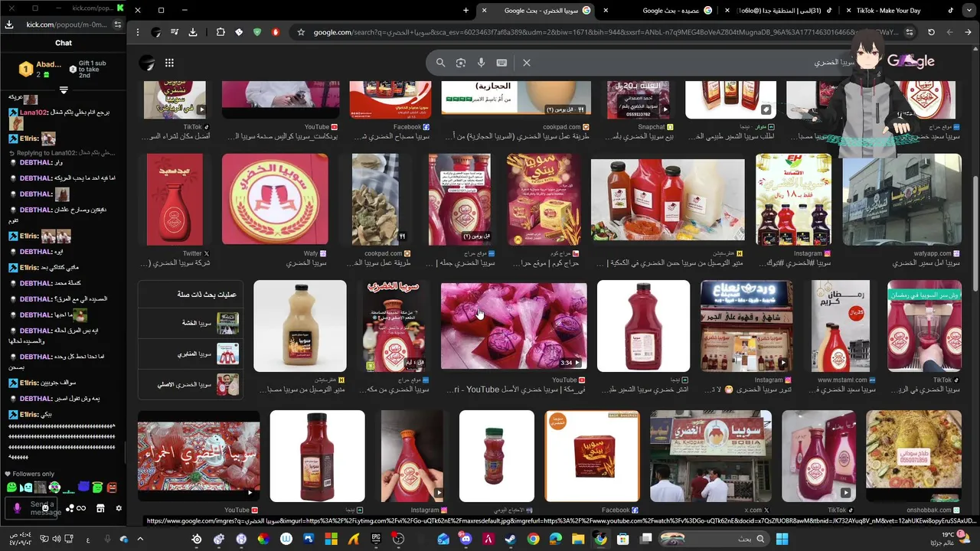Click the Google address bar URL
The height and width of the screenshot is (551, 980).
pyautogui.click(x=605, y=32)
